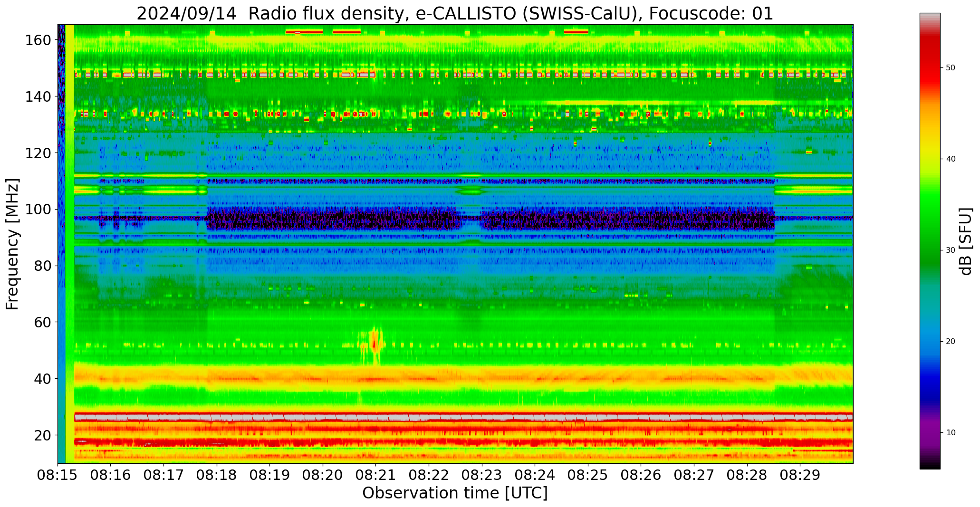The height and width of the screenshot is (507, 980).
Task: Click the 60 MHz frequency tick label
Action: [42, 322]
